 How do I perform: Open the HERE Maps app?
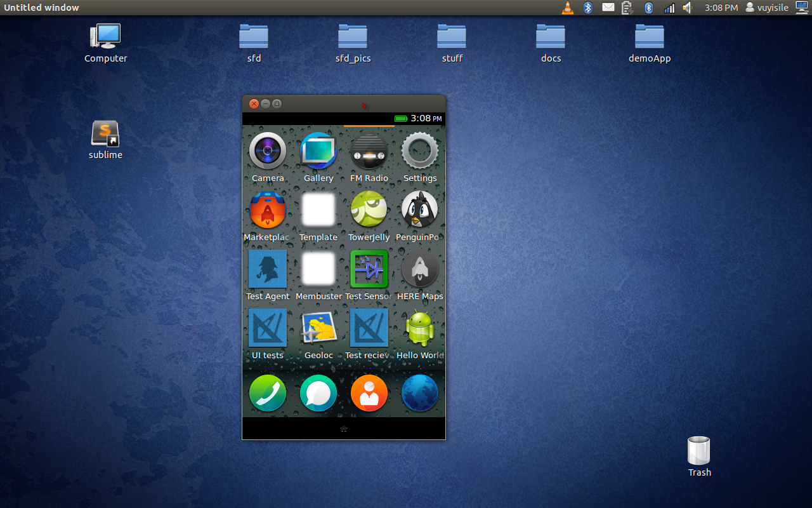[x=420, y=269]
